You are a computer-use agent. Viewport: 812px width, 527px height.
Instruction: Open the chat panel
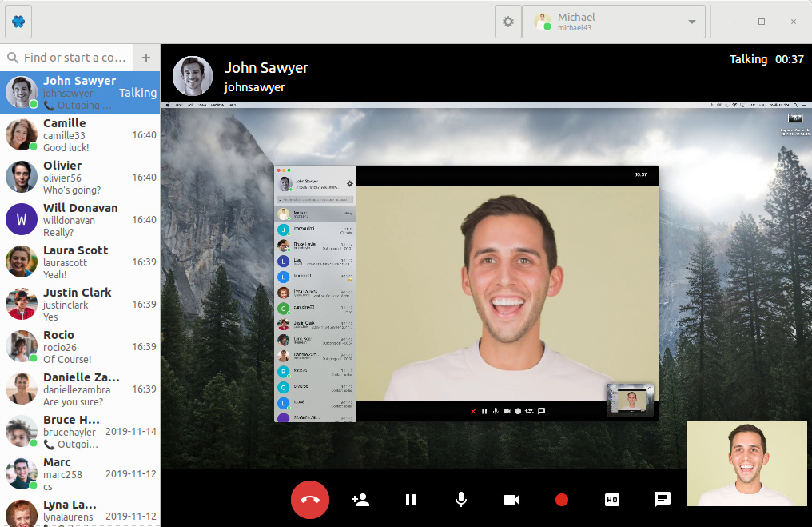(663, 500)
